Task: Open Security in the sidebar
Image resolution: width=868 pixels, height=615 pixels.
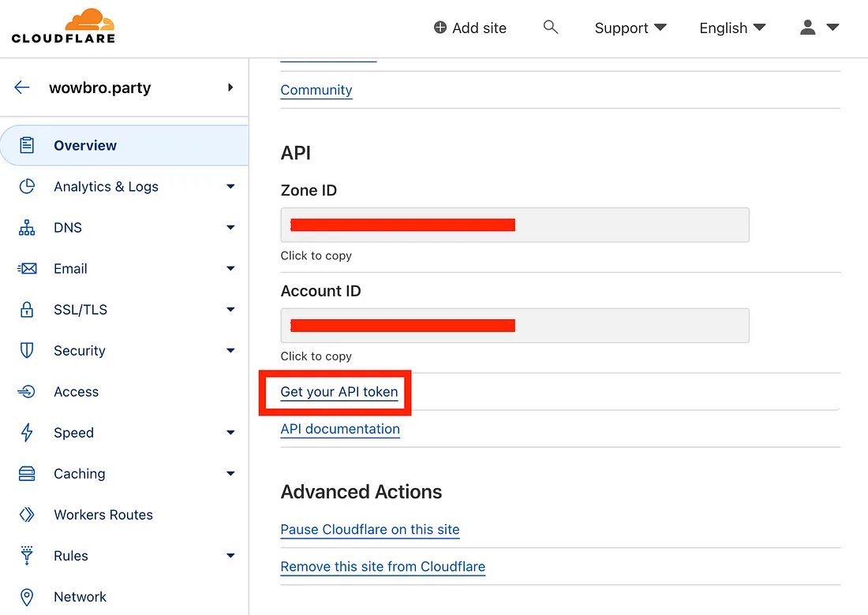Action: tap(125, 350)
